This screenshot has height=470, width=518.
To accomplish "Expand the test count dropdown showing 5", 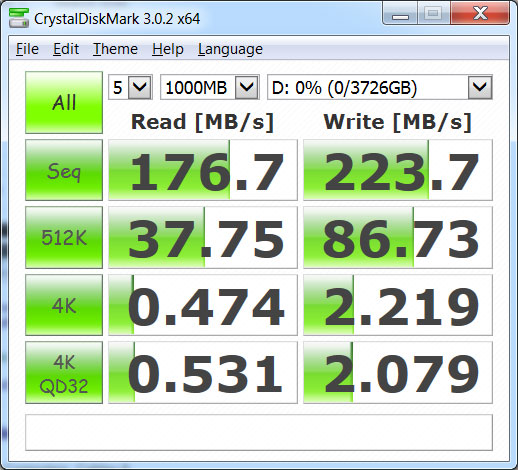I will coord(130,87).
